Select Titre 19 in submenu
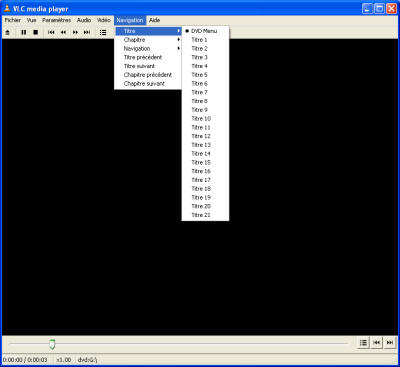 [x=205, y=197]
